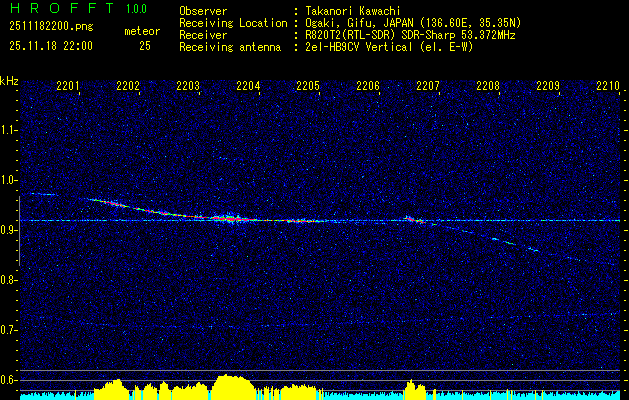Screen dimensions: 629x400
Task: Click the echo blip just before 2207
Action: point(413,219)
